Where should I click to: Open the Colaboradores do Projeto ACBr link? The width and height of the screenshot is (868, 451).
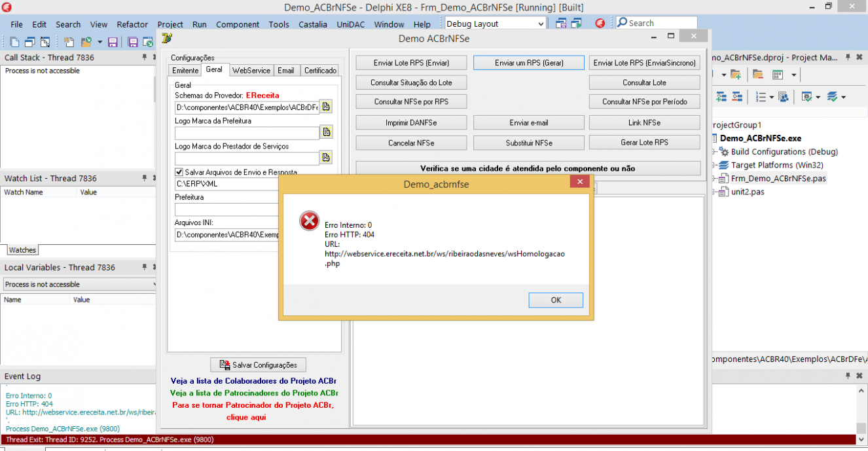254,380
